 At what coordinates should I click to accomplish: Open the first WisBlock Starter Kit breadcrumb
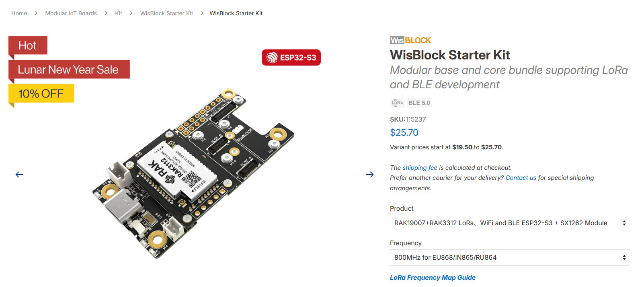coord(166,13)
